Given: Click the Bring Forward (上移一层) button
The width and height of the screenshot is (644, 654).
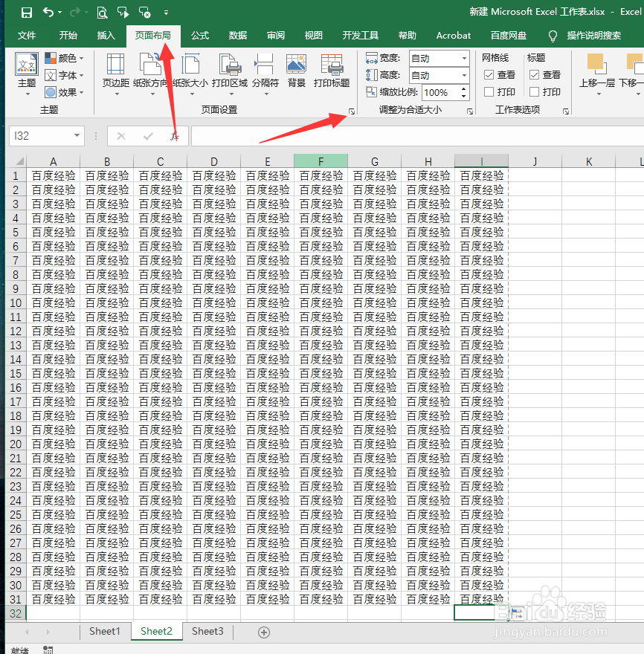Looking at the screenshot, I should point(597,74).
